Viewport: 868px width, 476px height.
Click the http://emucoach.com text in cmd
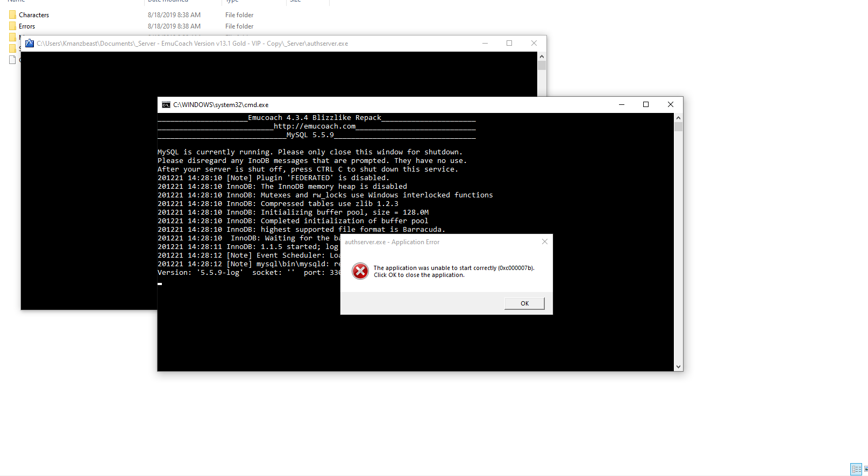pyautogui.click(x=315, y=126)
